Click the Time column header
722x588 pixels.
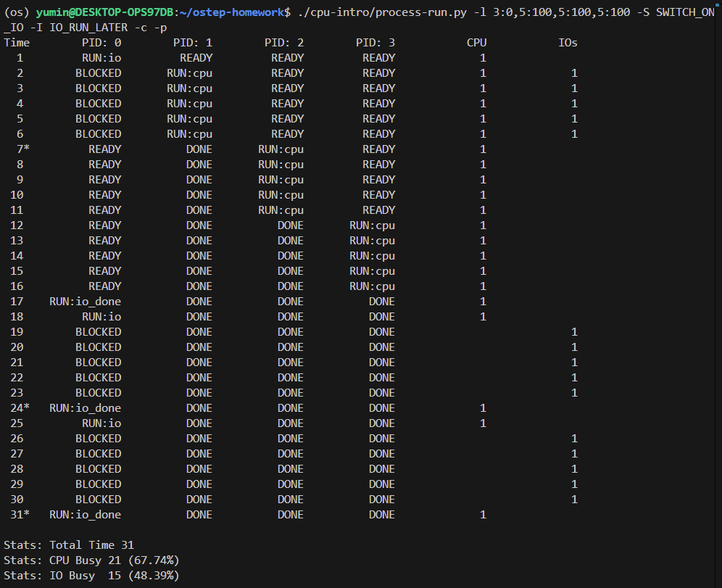click(17, 43)
